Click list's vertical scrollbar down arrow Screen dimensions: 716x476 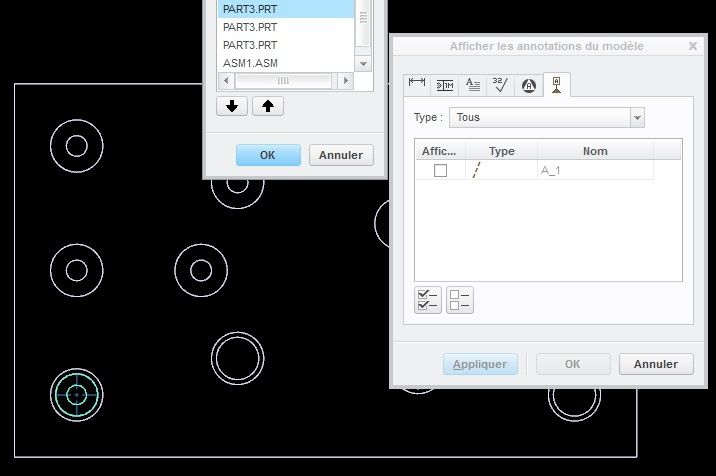coord(363,64)
